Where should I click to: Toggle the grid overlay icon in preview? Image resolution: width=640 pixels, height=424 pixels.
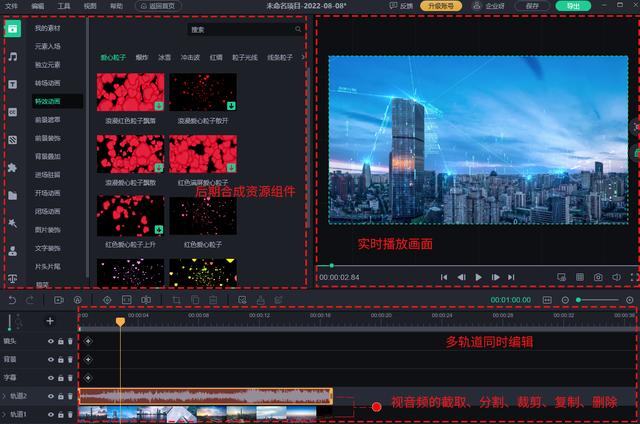(580, 277)
